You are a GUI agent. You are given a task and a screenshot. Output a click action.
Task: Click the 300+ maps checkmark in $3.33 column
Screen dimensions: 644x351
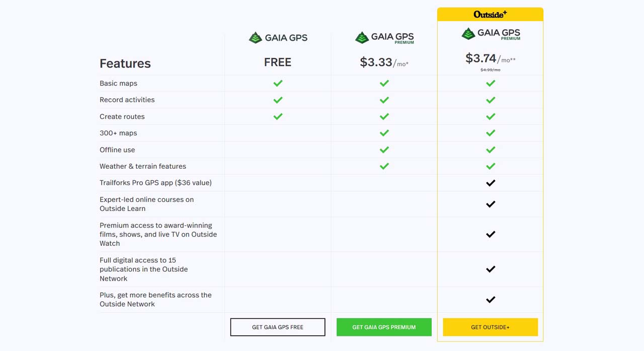384,133
